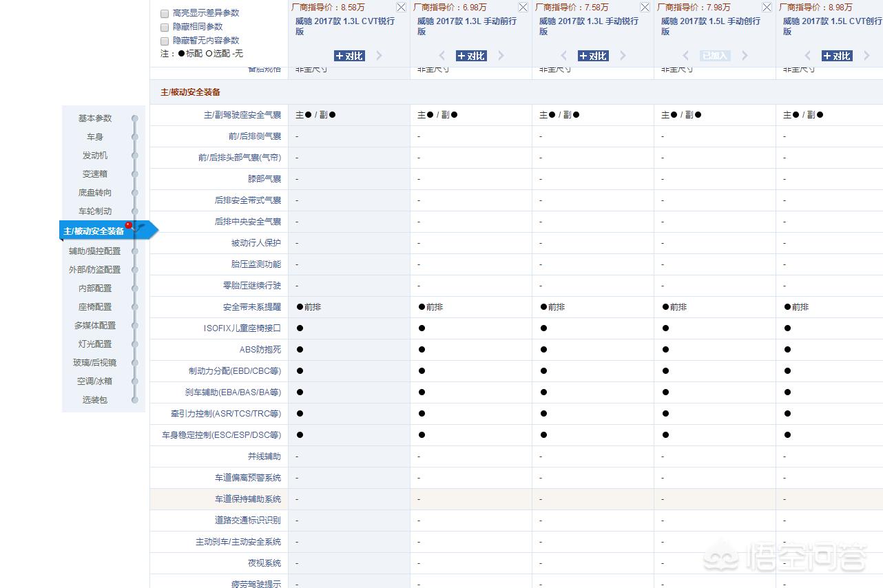The height and width of the screenshot is (588, 883).
Task: Click 膝部气囊 row label
Action: (264, 179)
